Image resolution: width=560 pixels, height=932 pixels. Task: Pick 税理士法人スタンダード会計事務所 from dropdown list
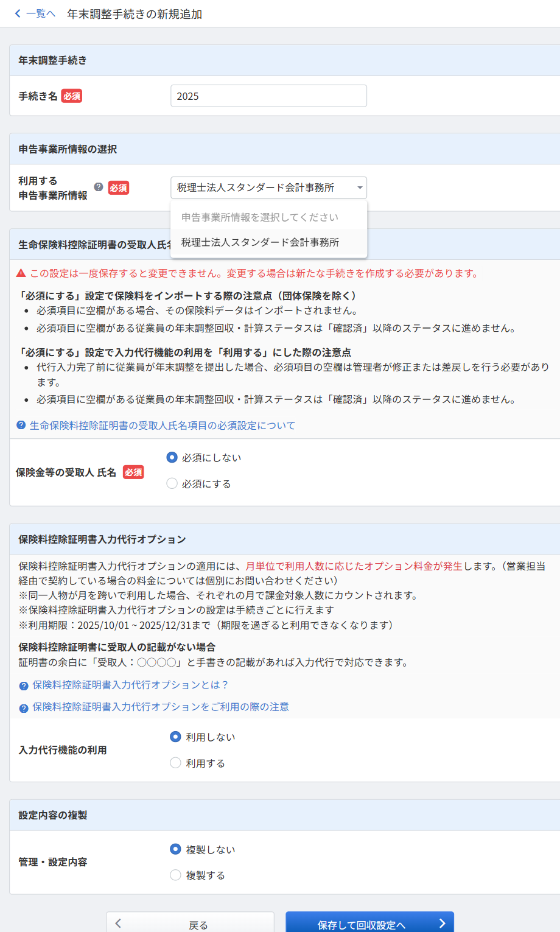point(261,242)
